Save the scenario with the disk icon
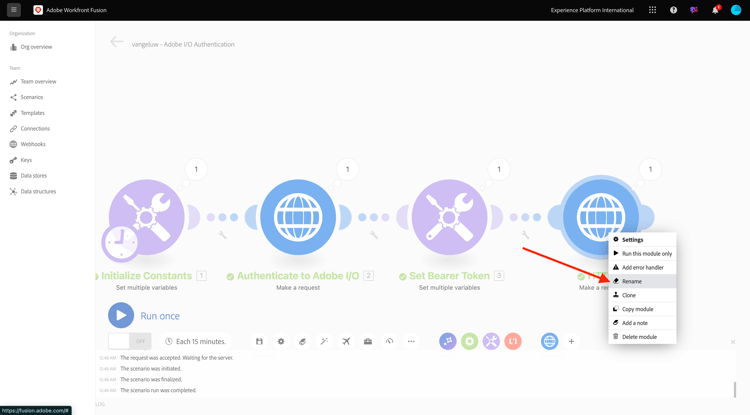 pos(259,341)
